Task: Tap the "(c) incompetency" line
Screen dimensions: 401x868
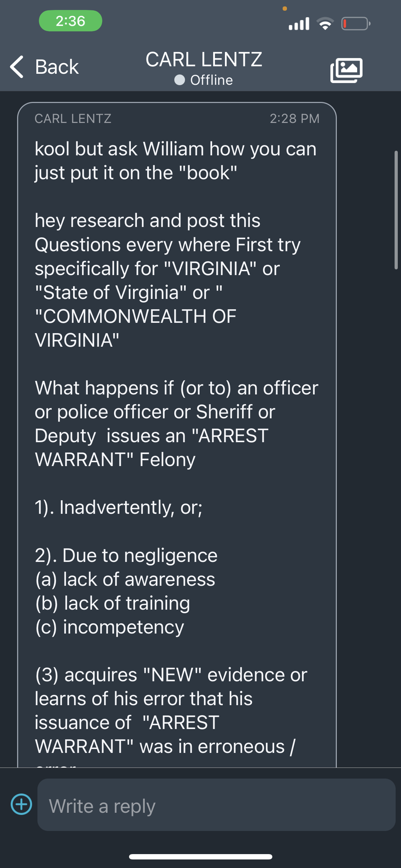Action: [x=109, y=627]
